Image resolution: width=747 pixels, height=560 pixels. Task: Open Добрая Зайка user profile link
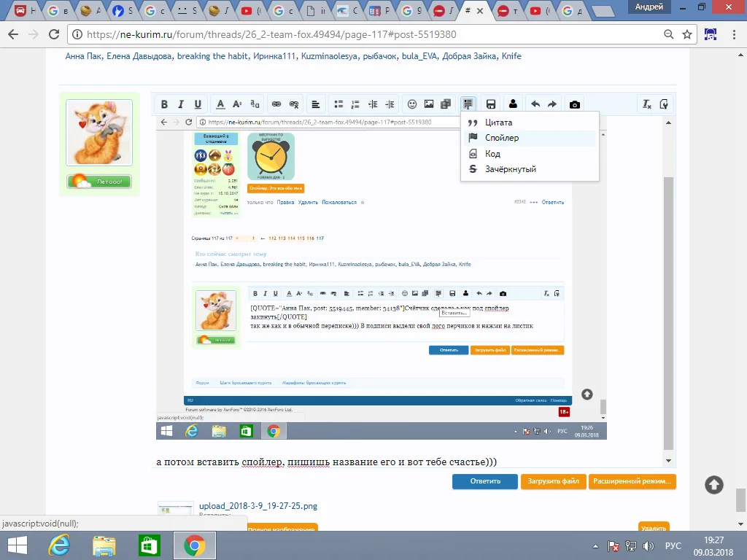pos(469,56)
